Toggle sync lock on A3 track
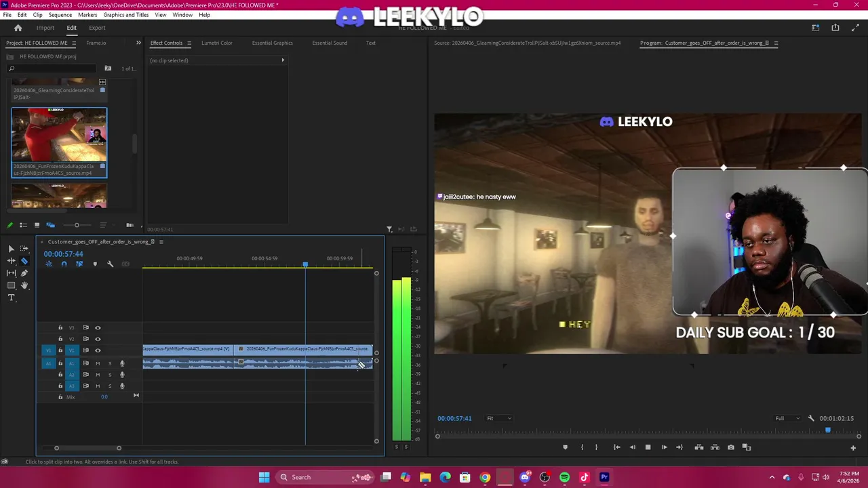This screenshot has height=488, width=868. [x=85, y=386]
